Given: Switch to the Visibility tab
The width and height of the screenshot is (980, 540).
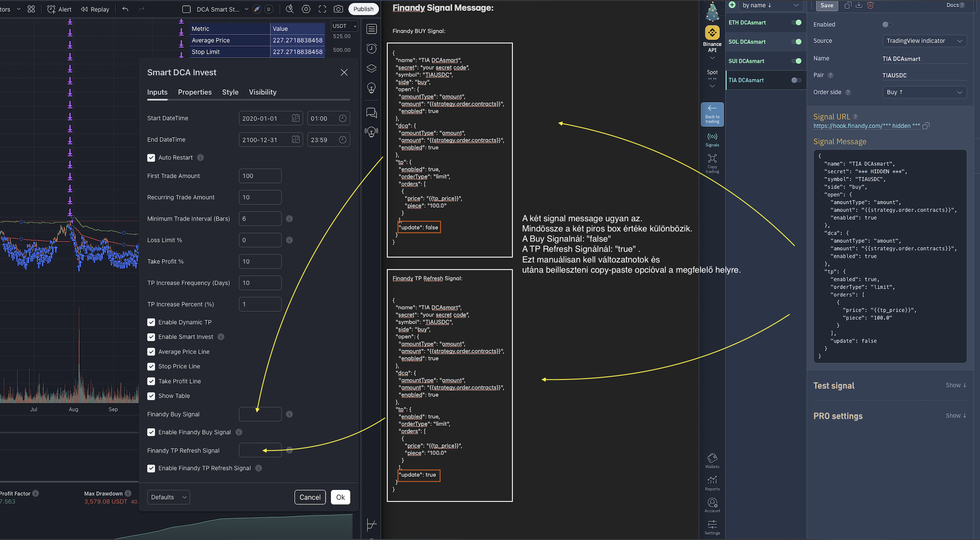Looking at the screenshot, I should click(263, 92).
